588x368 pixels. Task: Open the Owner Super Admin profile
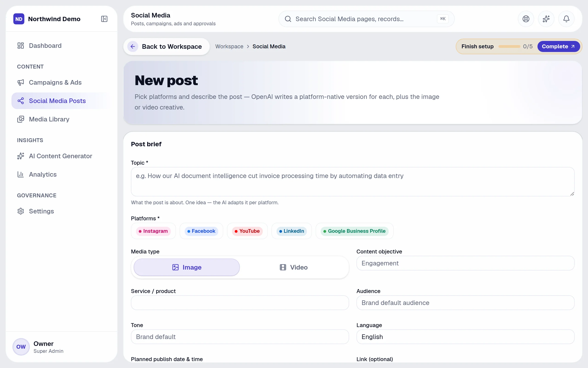(62, 347)
